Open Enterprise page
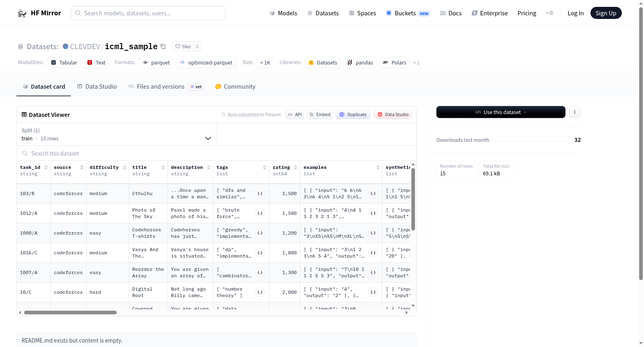Viewport: 644px width, 347px height. pyautogui.click(x=489, y=13)
